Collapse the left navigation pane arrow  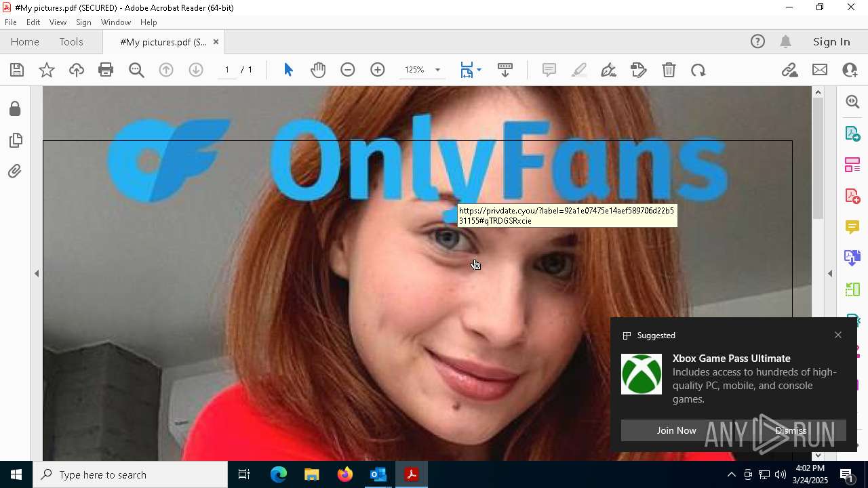(37, 273)
